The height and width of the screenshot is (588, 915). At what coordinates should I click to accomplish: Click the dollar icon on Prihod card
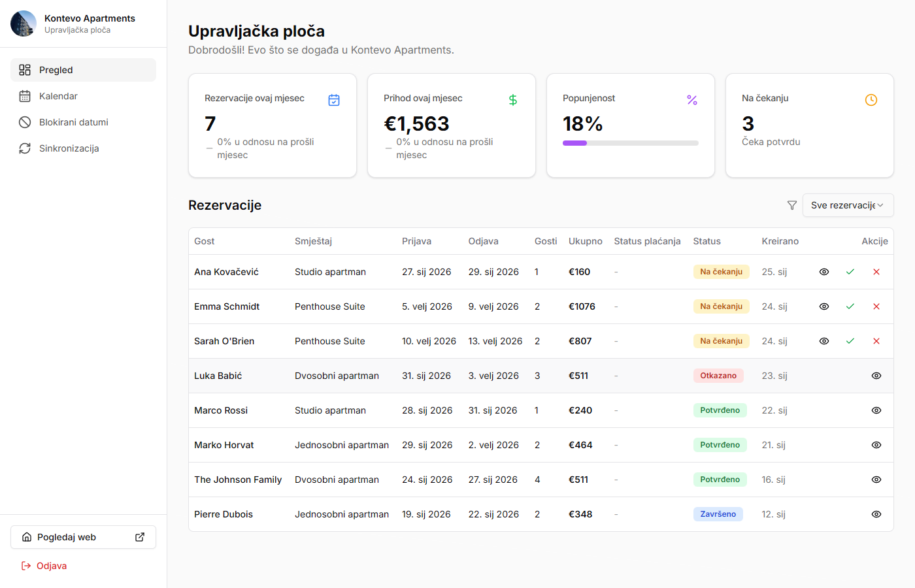click(x=513, y=100)
